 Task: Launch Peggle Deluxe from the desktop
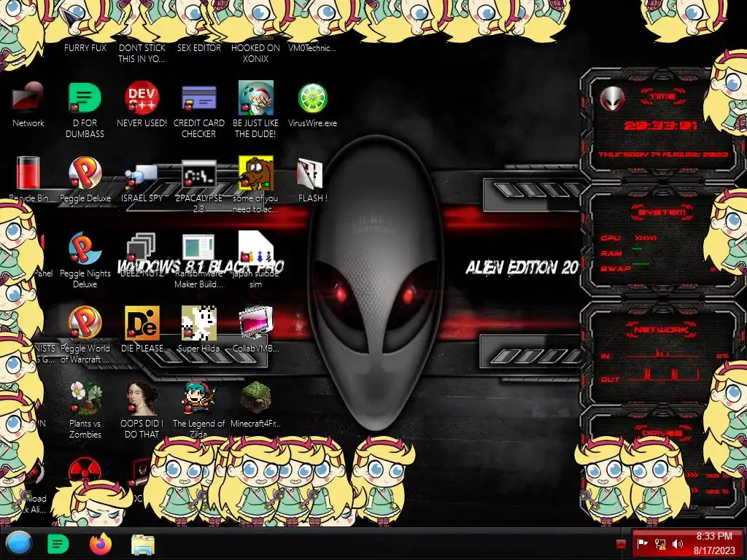(x=85, y=173)
